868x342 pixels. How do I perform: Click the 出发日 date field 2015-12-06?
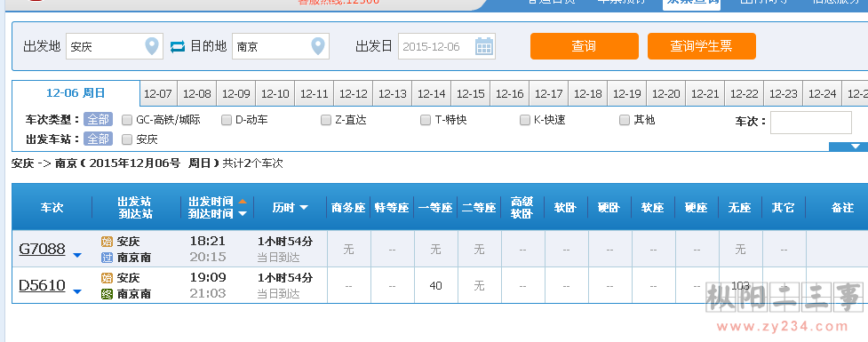[x=446, y=46]
